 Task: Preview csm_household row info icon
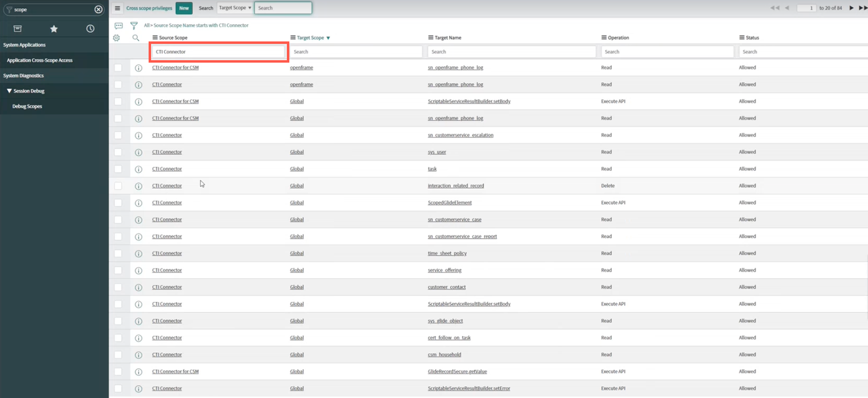(x=139, y=355)
